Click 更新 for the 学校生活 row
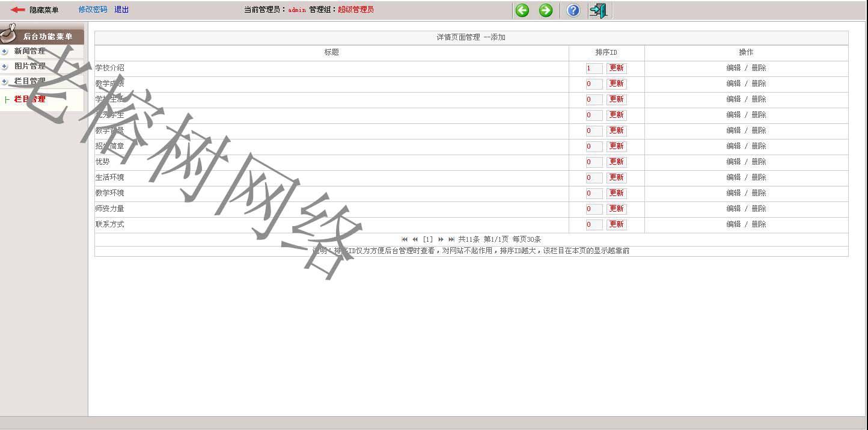The height and width of the screenshot is (430, 868). click(616, 99)
